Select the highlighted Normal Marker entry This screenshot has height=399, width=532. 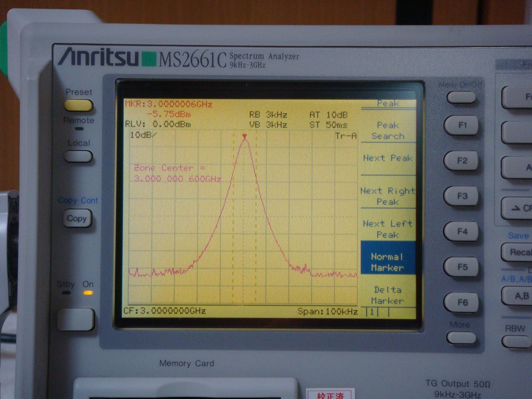(388, 258)
